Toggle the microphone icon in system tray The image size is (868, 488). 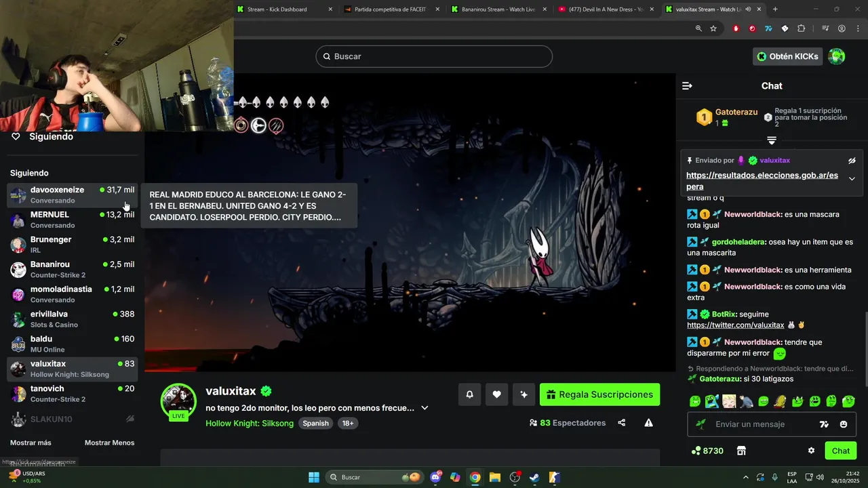click(774, 477)
